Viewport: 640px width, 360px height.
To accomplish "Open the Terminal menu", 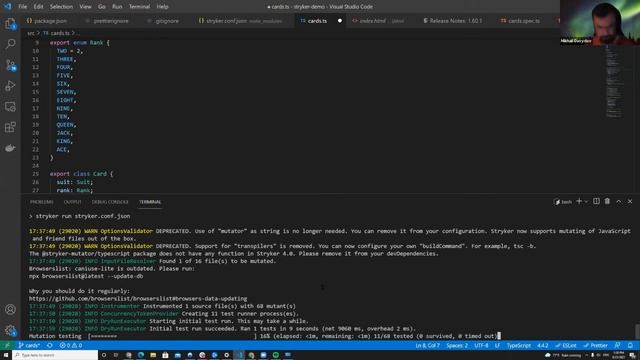I will point(139,7).
